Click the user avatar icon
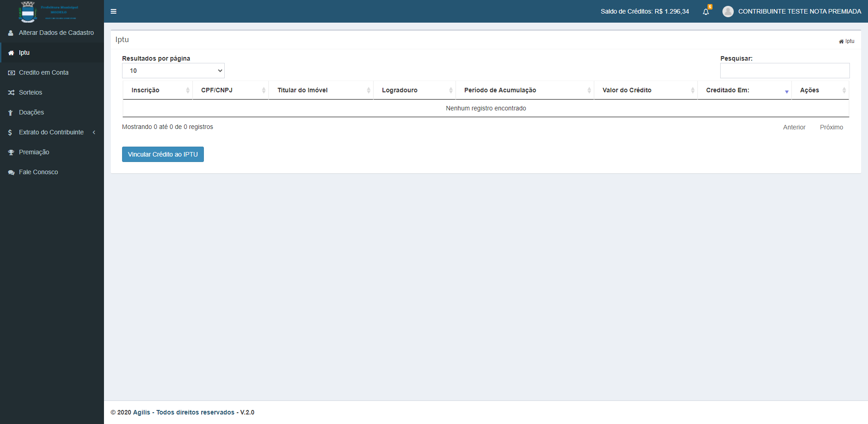This screenshot has width=868, height=424. click(x=728, y=12)
